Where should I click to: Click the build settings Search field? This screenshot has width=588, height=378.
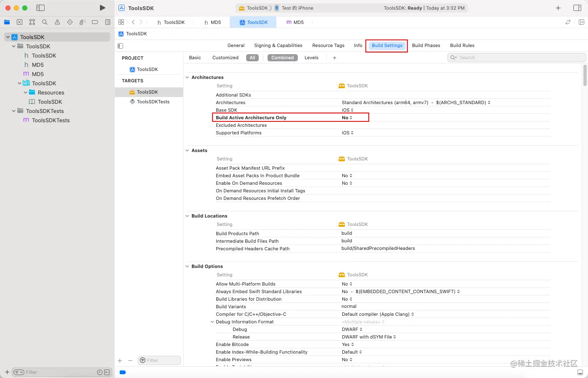coord(517,58)
